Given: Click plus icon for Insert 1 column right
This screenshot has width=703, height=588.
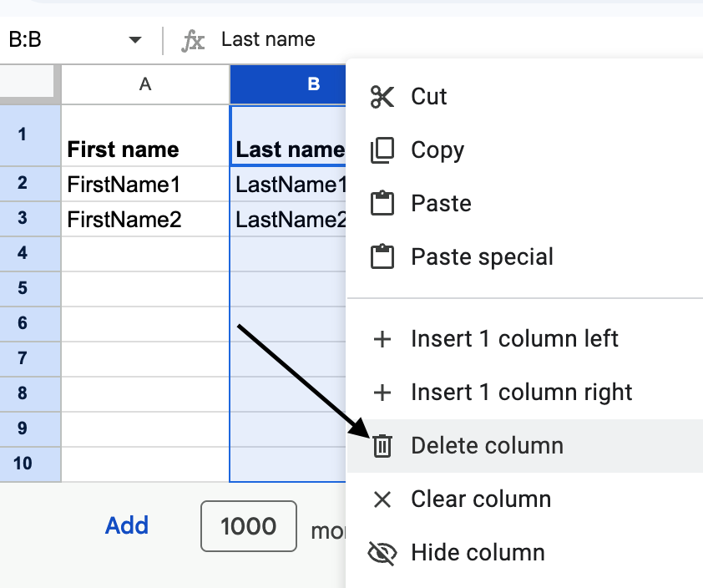Looking at the screenshot, I should click(382, 393).
